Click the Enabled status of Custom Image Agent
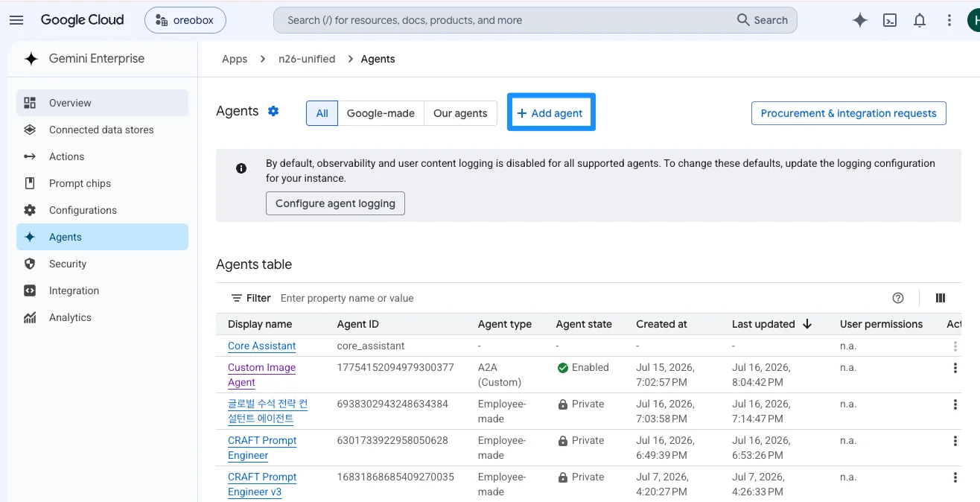 (583, 367)
